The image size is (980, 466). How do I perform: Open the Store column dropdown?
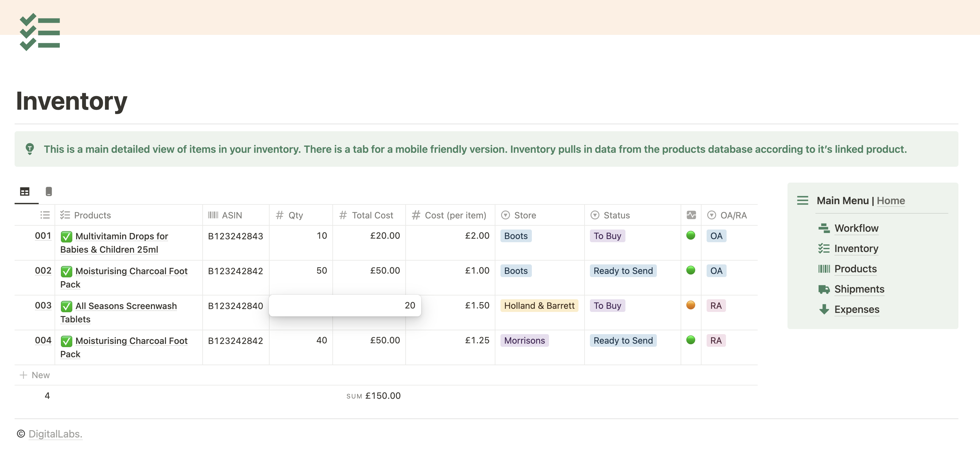(505, 215)
